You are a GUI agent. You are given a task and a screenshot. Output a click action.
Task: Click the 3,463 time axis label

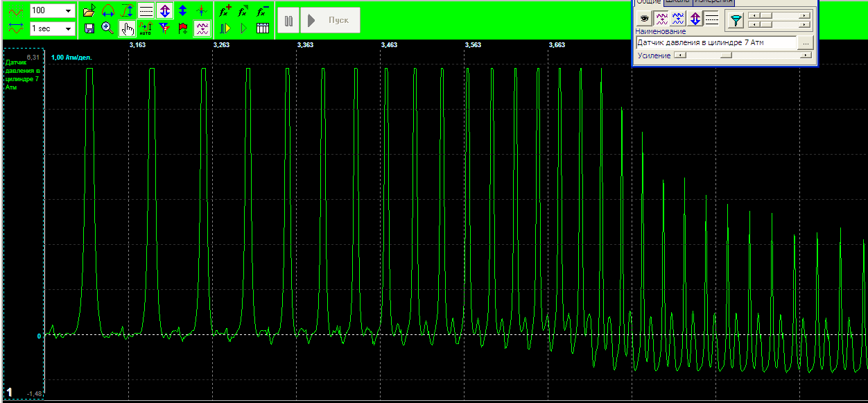389,45
